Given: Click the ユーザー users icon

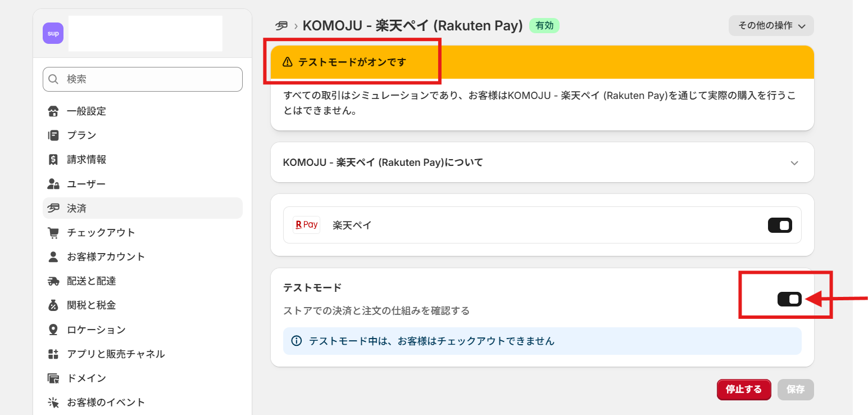Looking at the screenshot, I should pyautogui.click(x=53, y=183).
